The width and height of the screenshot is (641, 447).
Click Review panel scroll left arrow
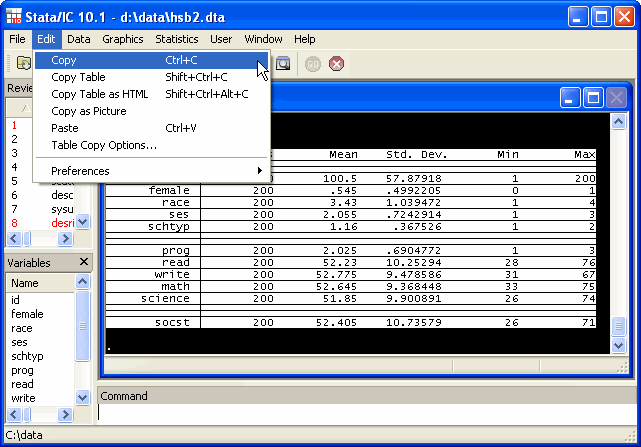tap(14, 238)
